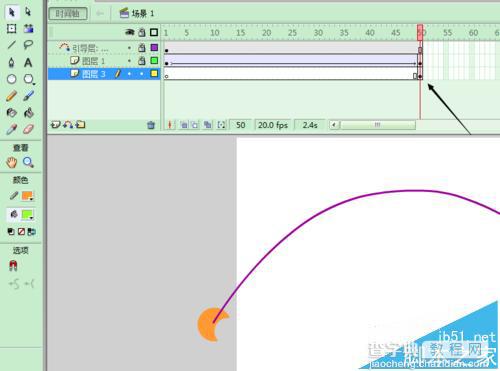The image size is (500, 371).
Task: Click the 时间轴 timeline button
Action: [68, 14]
